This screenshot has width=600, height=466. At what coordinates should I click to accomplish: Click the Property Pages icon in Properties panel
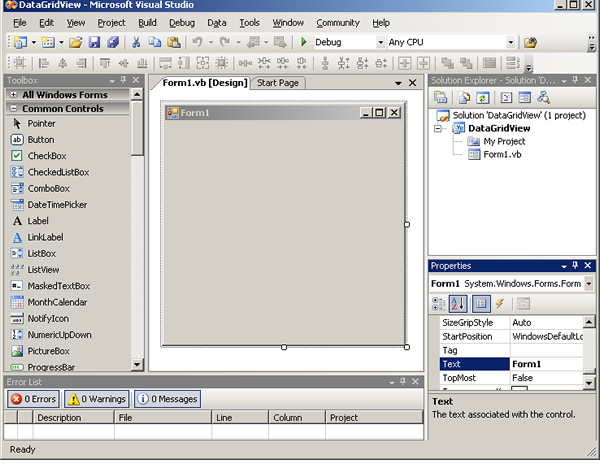[523, 304]
